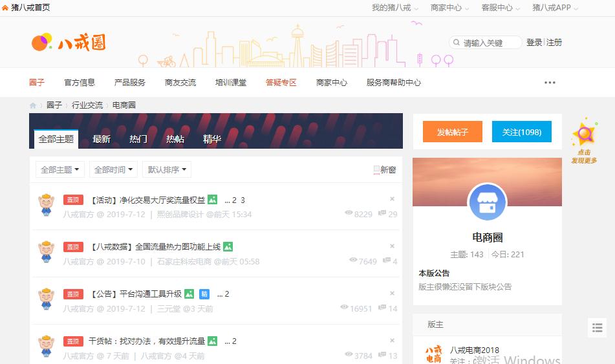Open 产品服务 navigation item

click(x=130, y=82)
